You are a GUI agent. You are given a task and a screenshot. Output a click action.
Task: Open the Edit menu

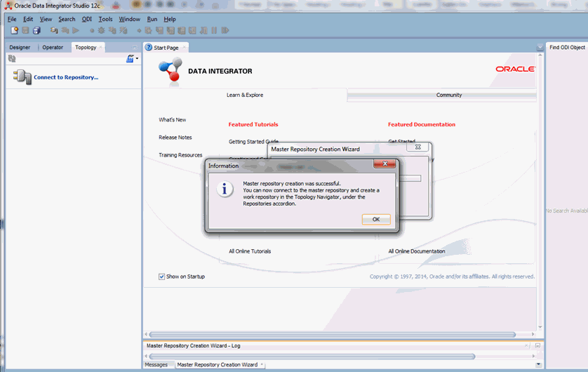28,19
